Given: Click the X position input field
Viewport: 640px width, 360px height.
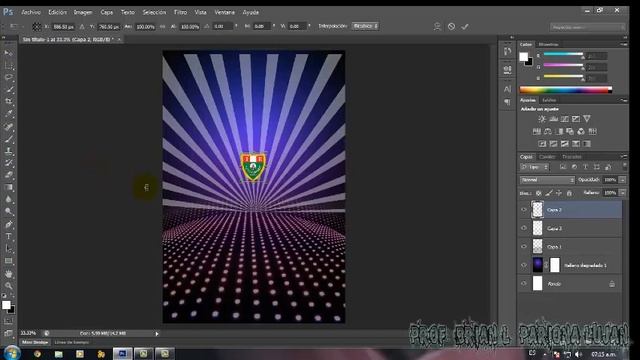Looking at the screenshot, I should (x=64, y=27).
